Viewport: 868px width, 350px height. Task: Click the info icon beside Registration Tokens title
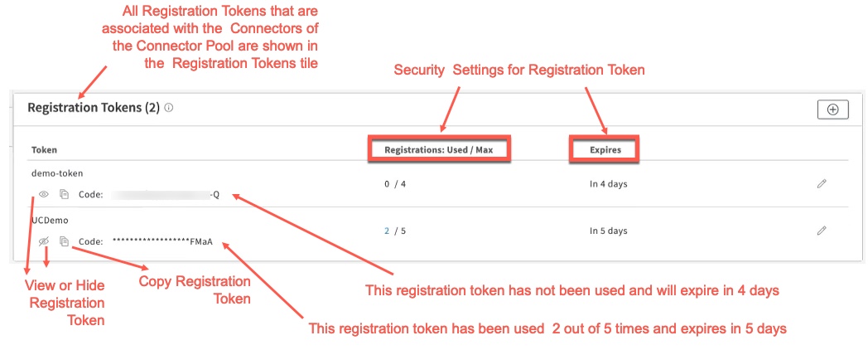pos(169,108)
